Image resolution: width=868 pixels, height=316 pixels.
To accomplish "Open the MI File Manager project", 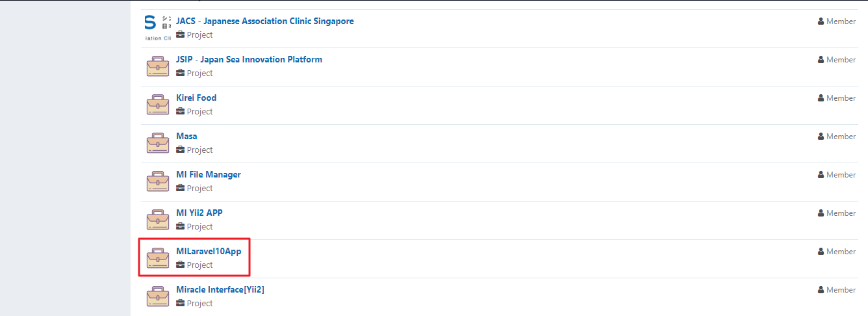I will coord(209,174).
